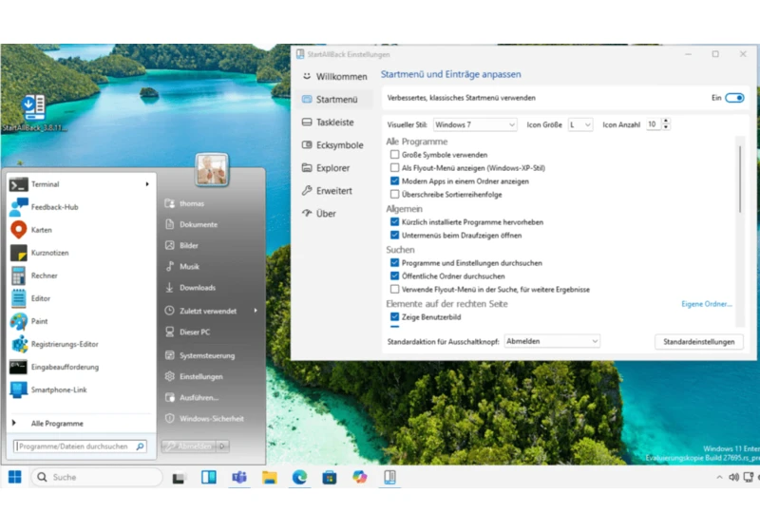Open network icon in system tray
The width and height of the screenshot is (760, 532).
[x=749, y=477]
